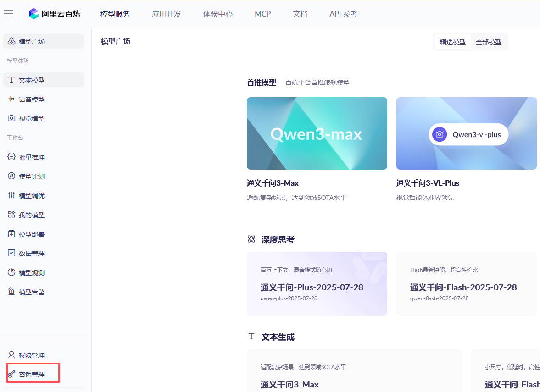
Task: Open the 通义千问-Plus-2025-07-28 card
Action: point(317,284)
